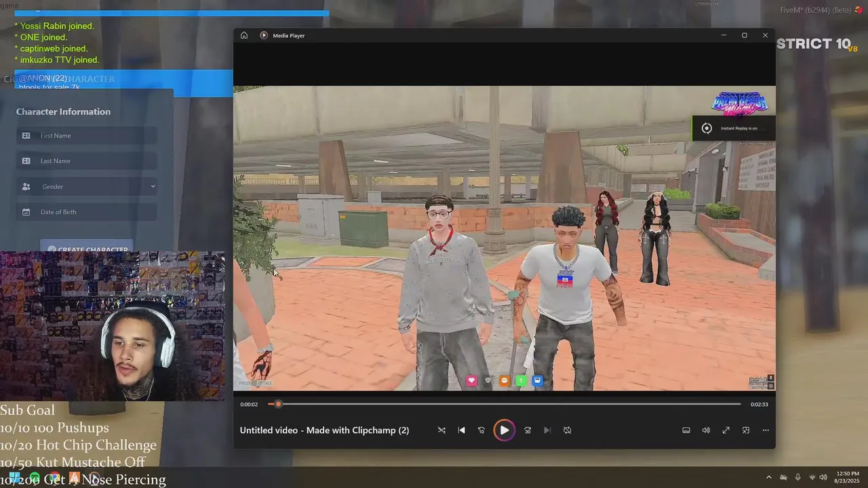This screenshot has height=488, width=868.
Task: Click the orange seek slider thumb
Action: [278, 404]
